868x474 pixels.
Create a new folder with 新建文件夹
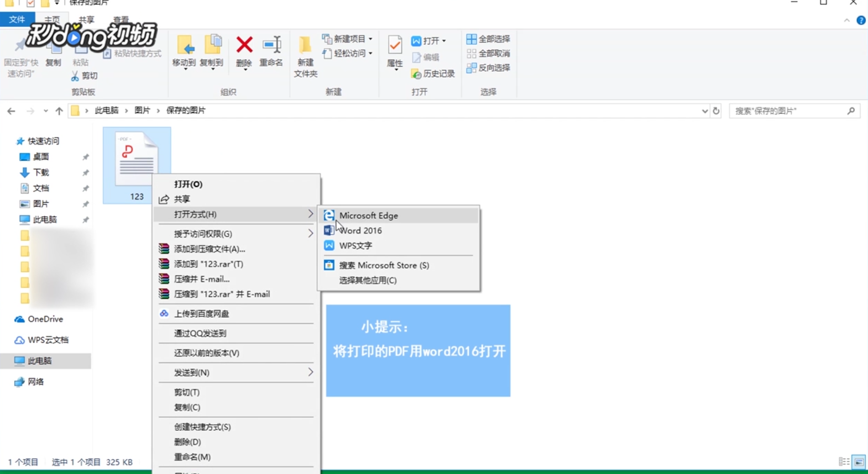pos(305,57)
